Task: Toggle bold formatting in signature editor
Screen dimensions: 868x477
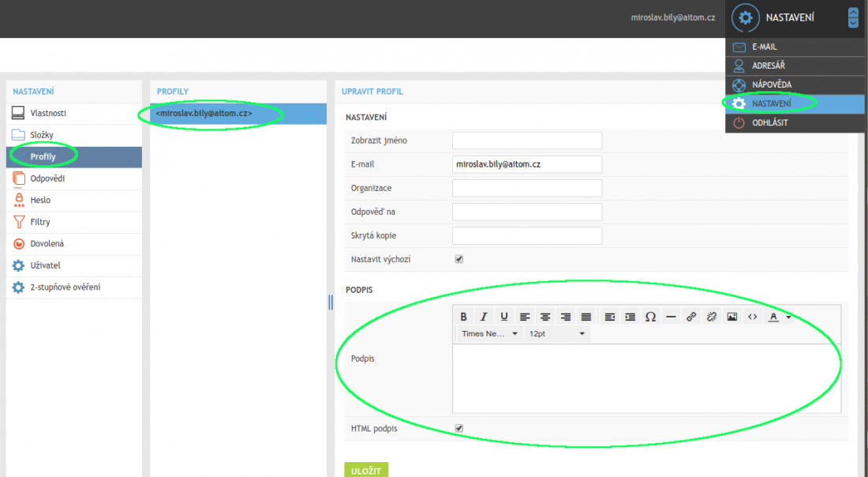Action: tap(464, 317)
